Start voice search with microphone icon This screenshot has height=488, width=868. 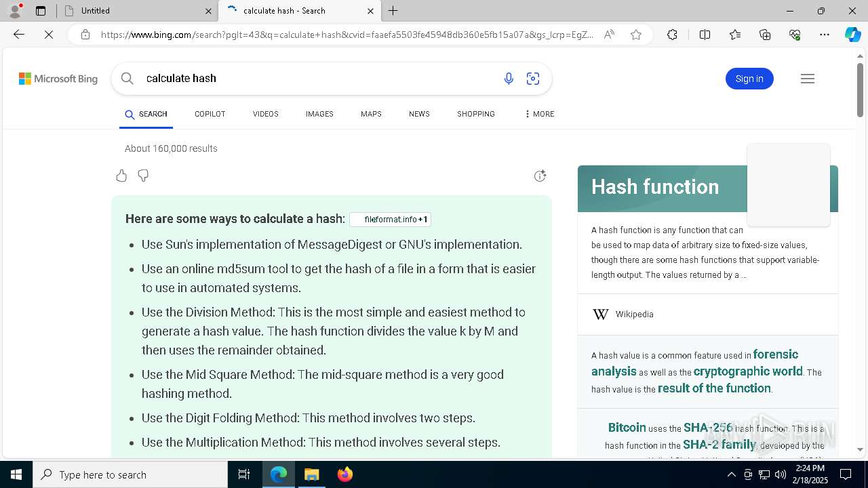[x=509, y=79]
